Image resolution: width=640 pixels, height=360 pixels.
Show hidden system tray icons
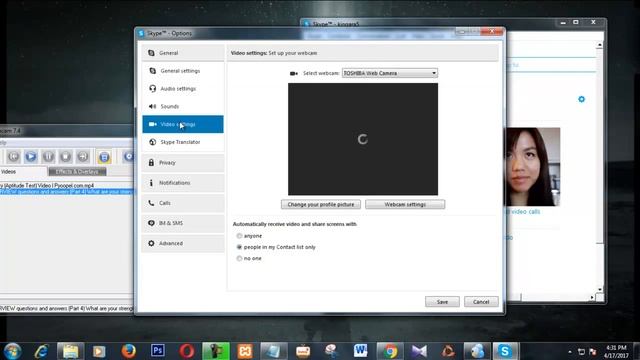click(x=570, y=351)
